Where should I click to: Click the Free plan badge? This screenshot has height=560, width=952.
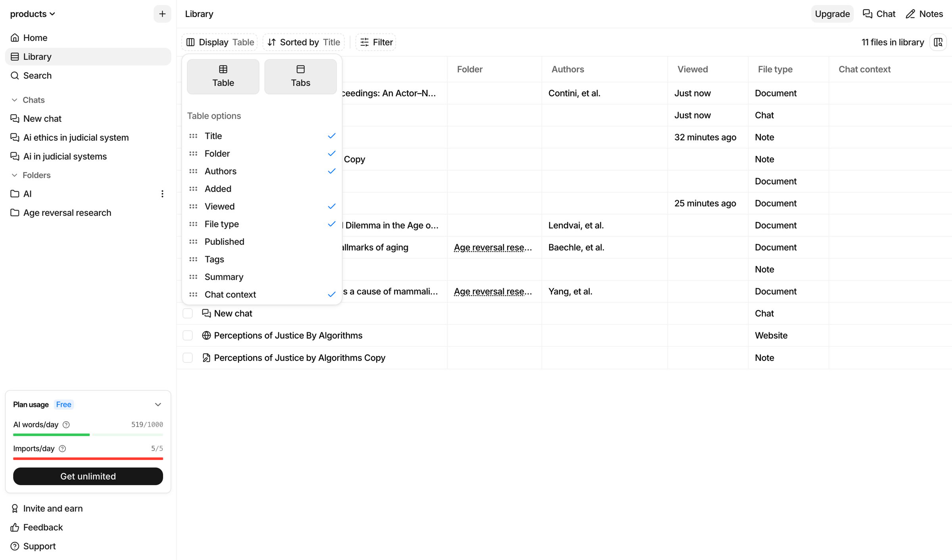(x=64, y=405)
